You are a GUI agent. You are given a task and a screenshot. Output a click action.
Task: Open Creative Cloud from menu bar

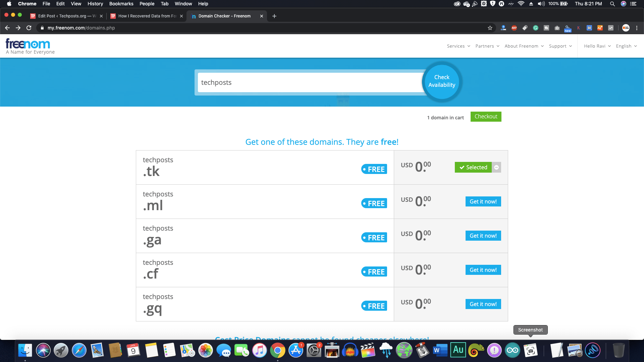[x=457, y=4]
